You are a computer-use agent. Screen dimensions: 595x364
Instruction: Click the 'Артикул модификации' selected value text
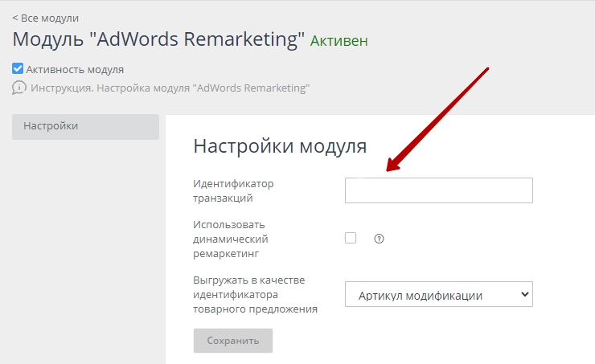pyautogui.click(x=419, y=295)
